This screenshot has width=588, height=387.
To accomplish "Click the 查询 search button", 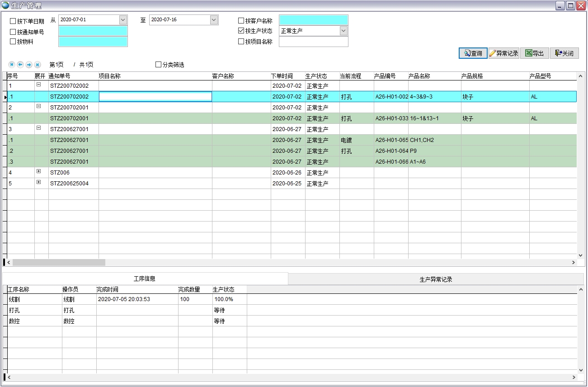I will (x=473, y=53).
